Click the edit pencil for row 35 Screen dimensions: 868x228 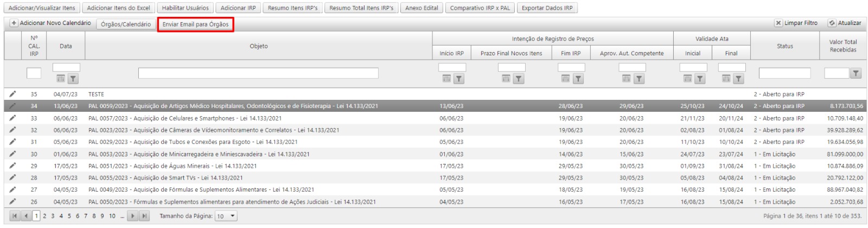pos(12,94)
